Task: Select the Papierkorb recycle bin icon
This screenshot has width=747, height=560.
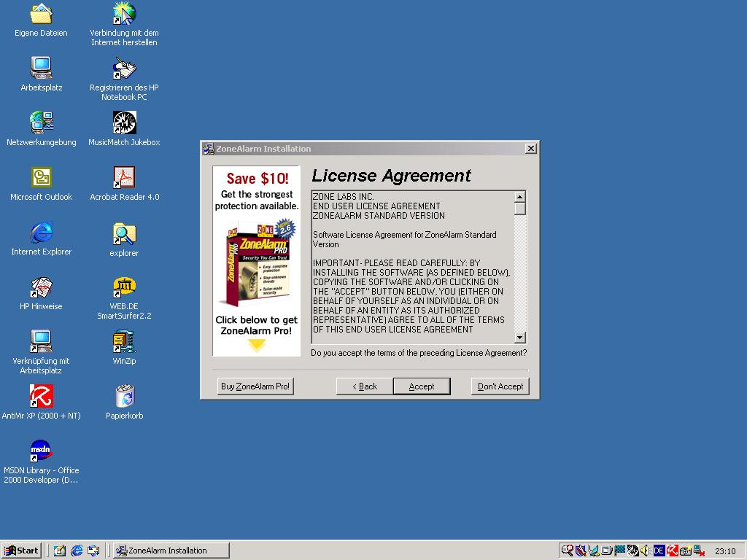Action: click(124, 402)
